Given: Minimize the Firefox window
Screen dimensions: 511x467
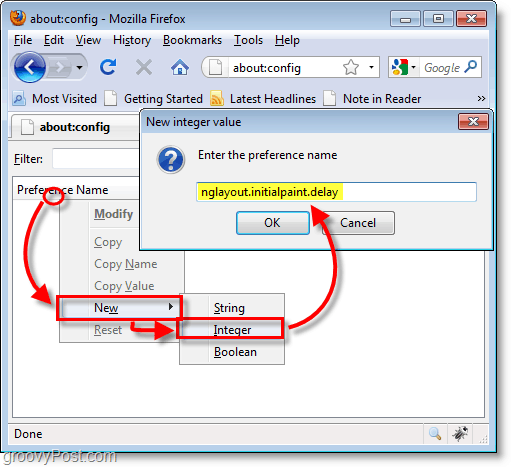Looking at the screenshot, I should point(405,19).
